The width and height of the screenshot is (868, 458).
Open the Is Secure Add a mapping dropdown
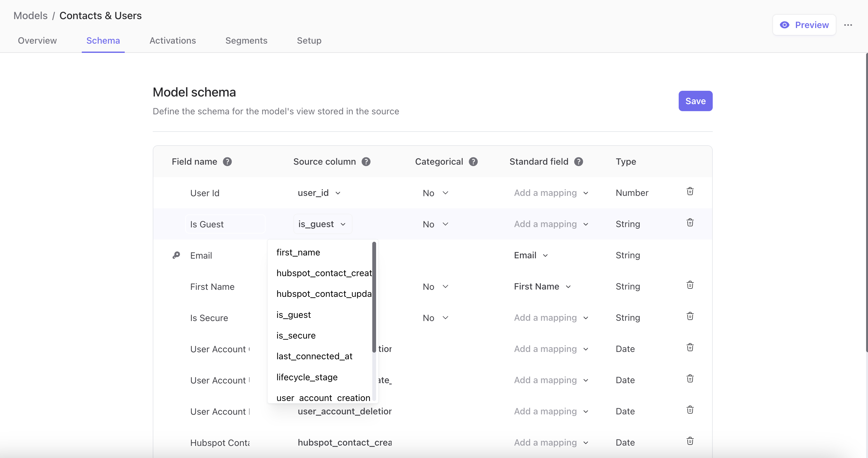[551, 318]
